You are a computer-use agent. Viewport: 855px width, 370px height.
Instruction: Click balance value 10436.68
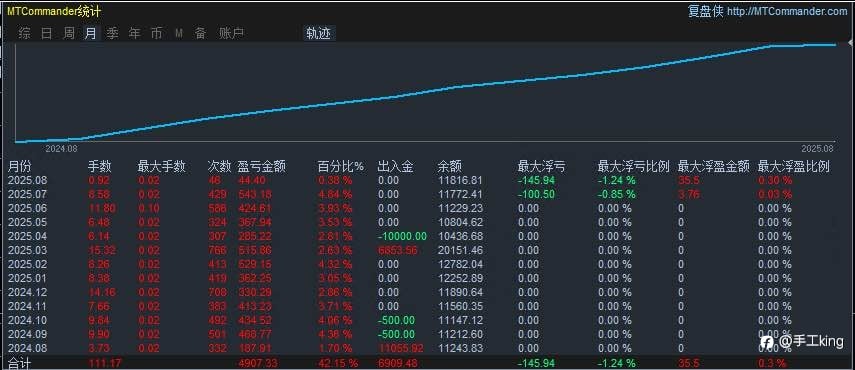click(460, 236)
